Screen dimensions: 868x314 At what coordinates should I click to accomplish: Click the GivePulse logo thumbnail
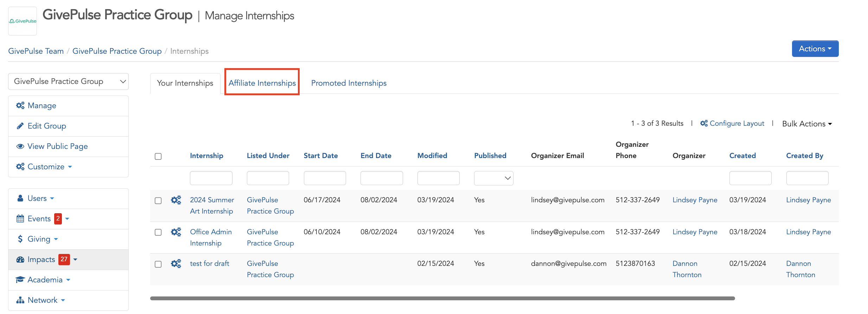pyautogui.click(x=23, y=21)
